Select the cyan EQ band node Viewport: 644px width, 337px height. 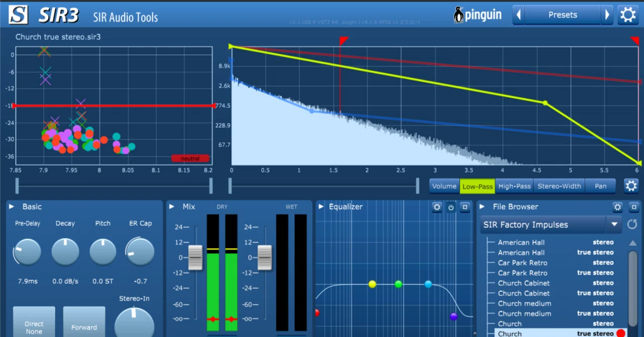428,284
